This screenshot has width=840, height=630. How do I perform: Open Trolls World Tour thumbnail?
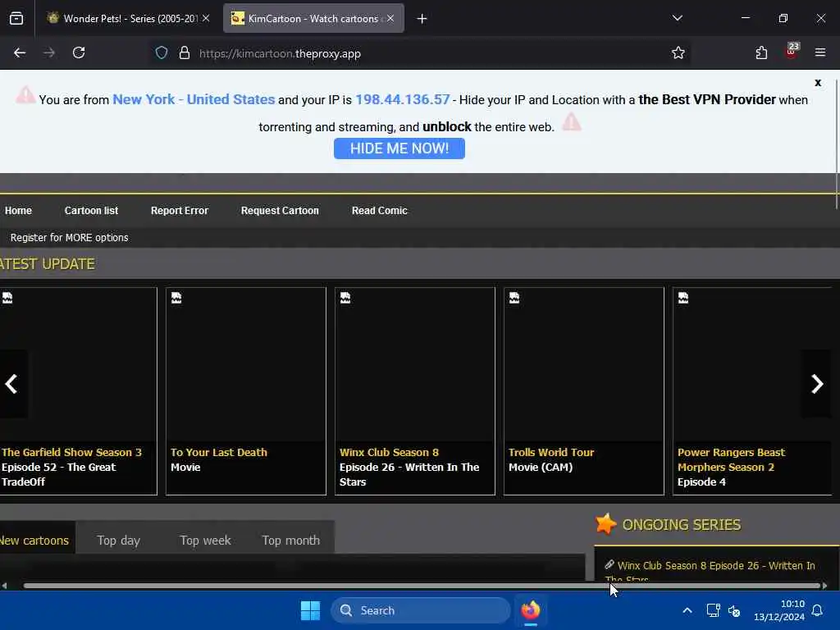point(584,364)
